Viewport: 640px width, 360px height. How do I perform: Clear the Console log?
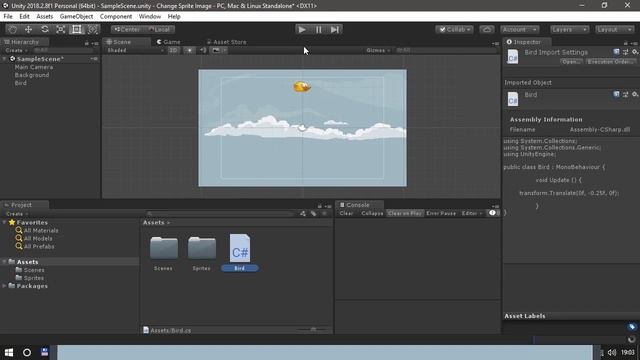point(347,213)
